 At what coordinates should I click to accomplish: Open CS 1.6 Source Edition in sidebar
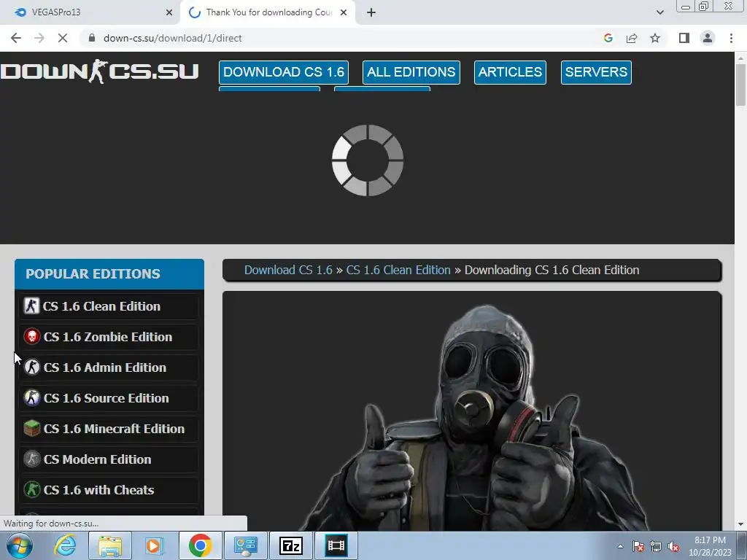coord(109,398)
